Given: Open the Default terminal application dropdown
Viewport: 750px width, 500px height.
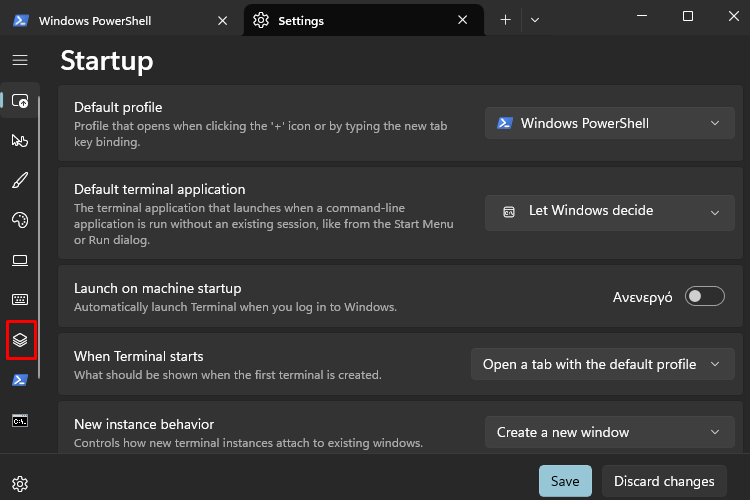Looking at the screenshot, I should pyautogui.click(x=609, y=213).
